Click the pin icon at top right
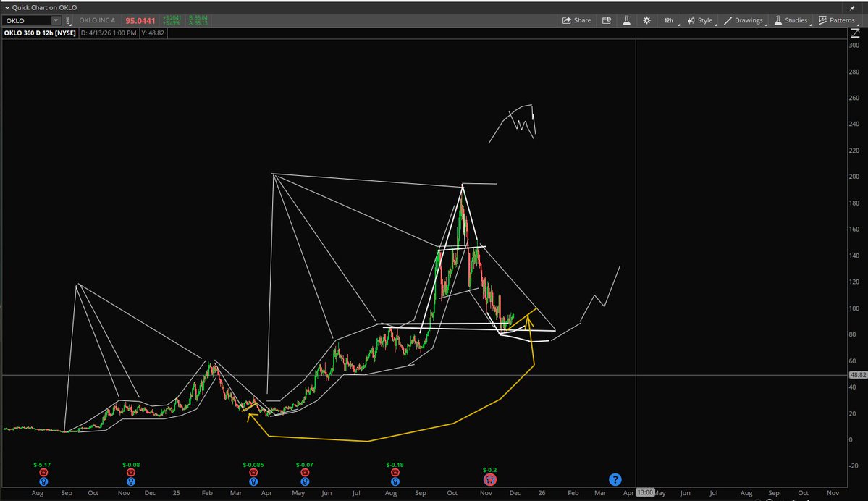868x501 pixels. [x=853, y=8]
